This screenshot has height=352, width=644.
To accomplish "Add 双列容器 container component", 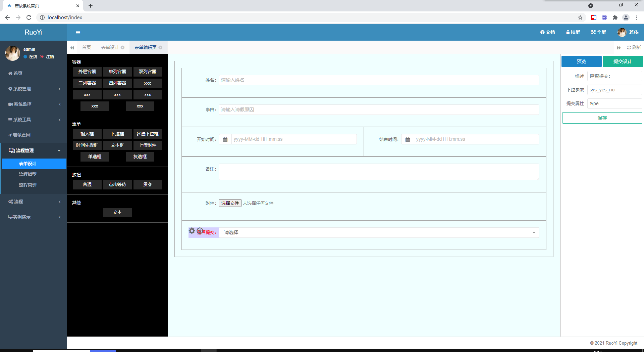I will tap(148, 72).
